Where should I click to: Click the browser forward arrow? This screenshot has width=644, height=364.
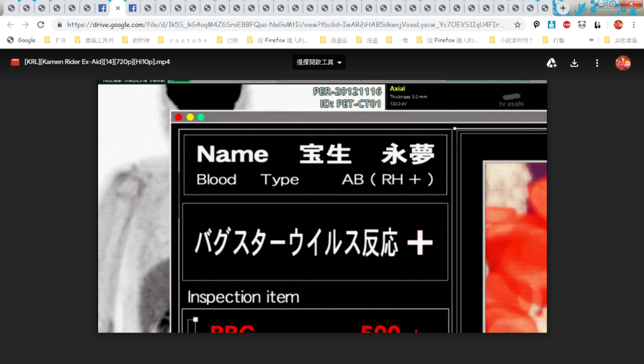click(25, 25)
